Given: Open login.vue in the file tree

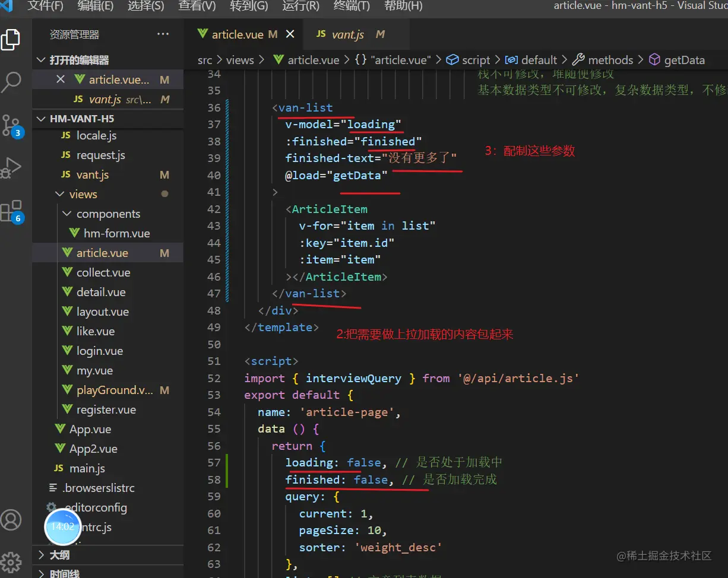Looking at the screenshot, I should click(99, 351).
